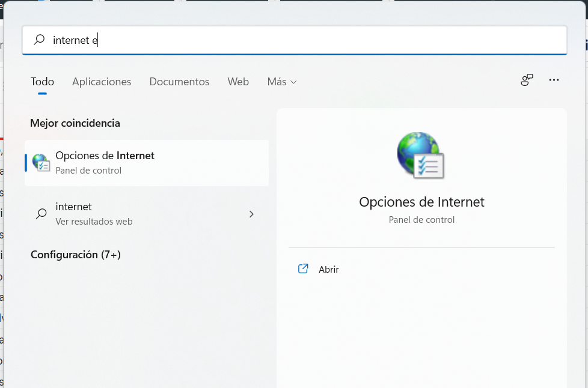This screenshot has height=388, width=588.
Task: Click the magnifier icon beside internet web result
Action: [41, 214]
